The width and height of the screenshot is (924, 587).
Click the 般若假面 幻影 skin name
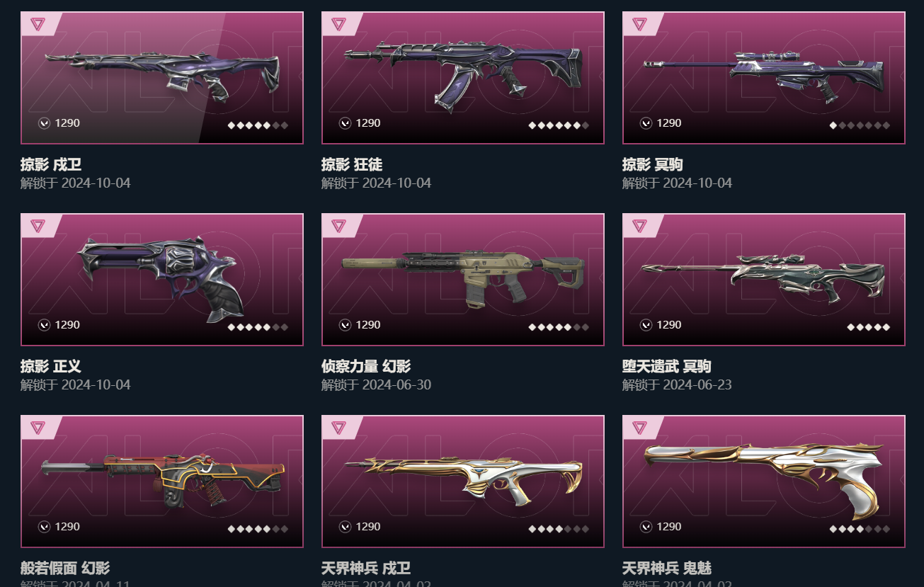(x=65, y=569)
